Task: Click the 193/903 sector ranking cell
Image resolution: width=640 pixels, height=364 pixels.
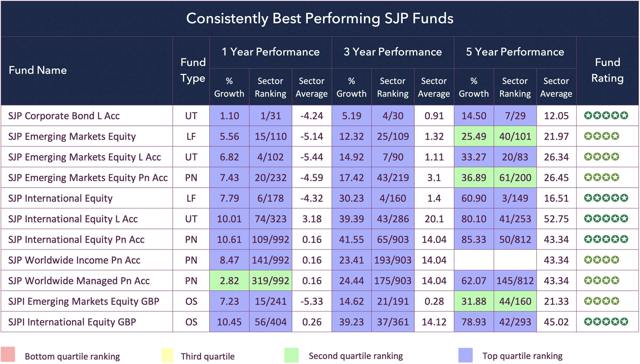Action: tap(393, 260)
